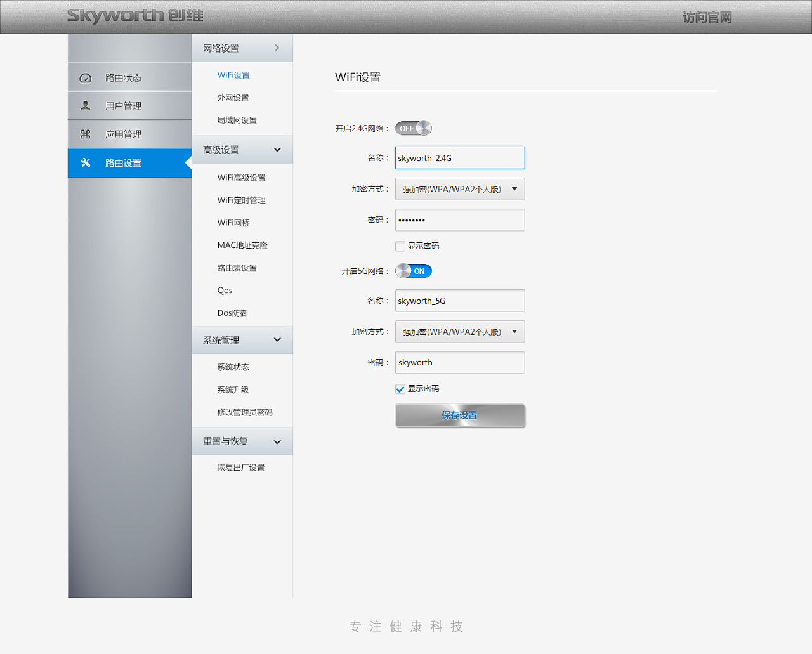Open 5G 加密方式 encryption dropdown
This screenshot has width=812, height=654.
[460, 332]
